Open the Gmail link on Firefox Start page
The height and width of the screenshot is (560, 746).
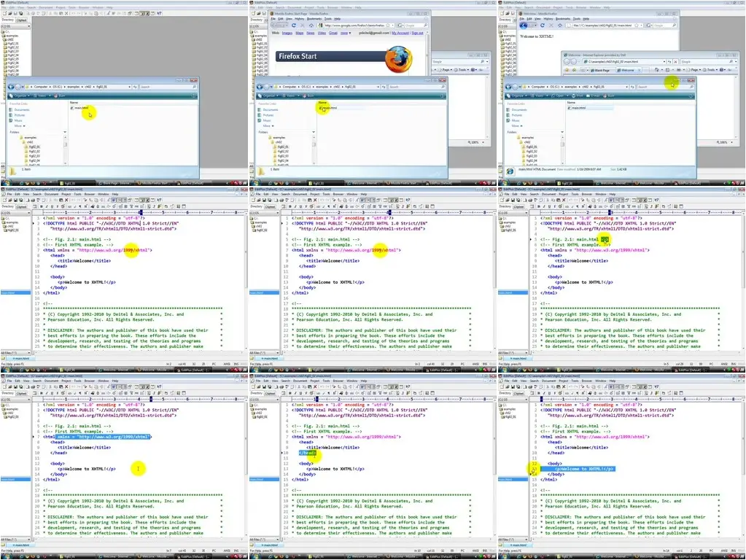pyautogui.click(x=333, y=34)
